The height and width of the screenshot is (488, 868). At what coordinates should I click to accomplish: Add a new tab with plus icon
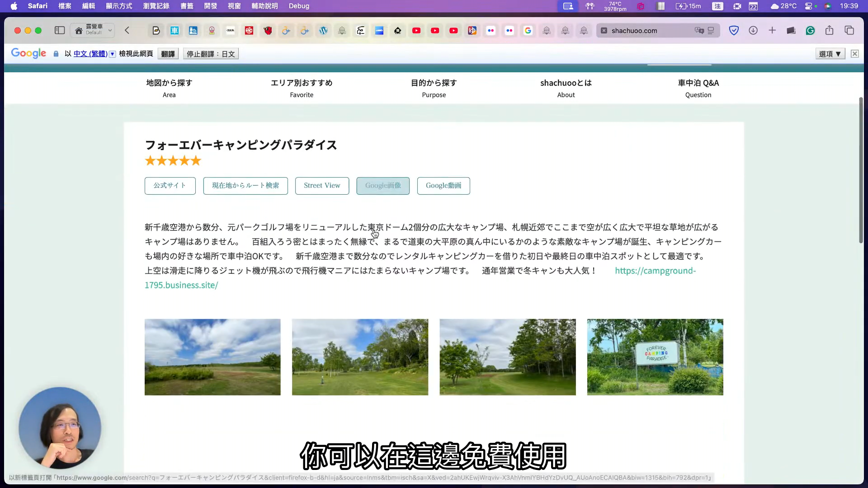[772, 30]
